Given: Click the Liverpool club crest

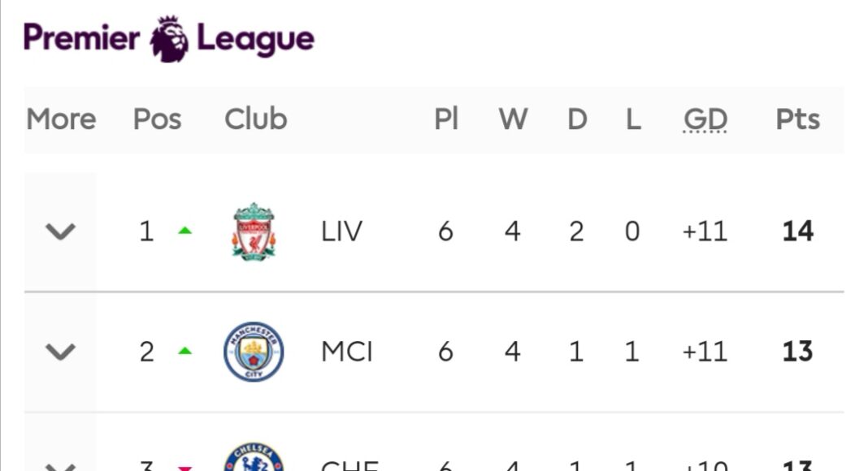Looking at the screenshot, I should click(254, 231).
